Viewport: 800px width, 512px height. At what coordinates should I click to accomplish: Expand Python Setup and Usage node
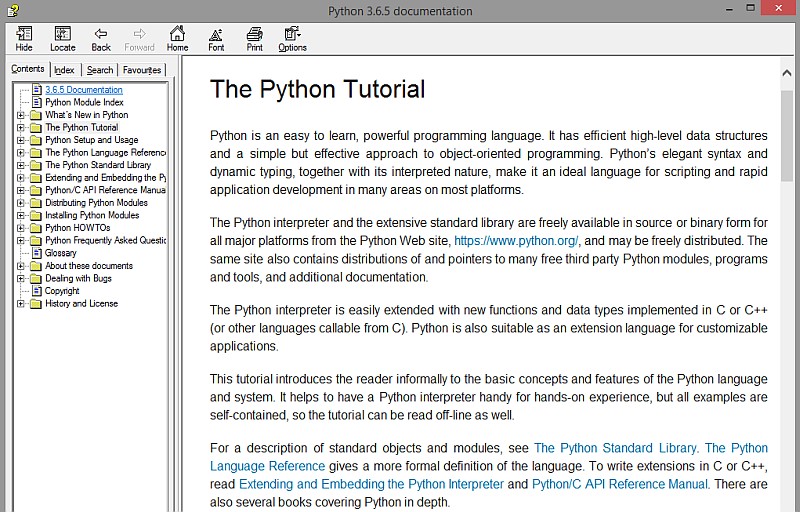point(20,140)
